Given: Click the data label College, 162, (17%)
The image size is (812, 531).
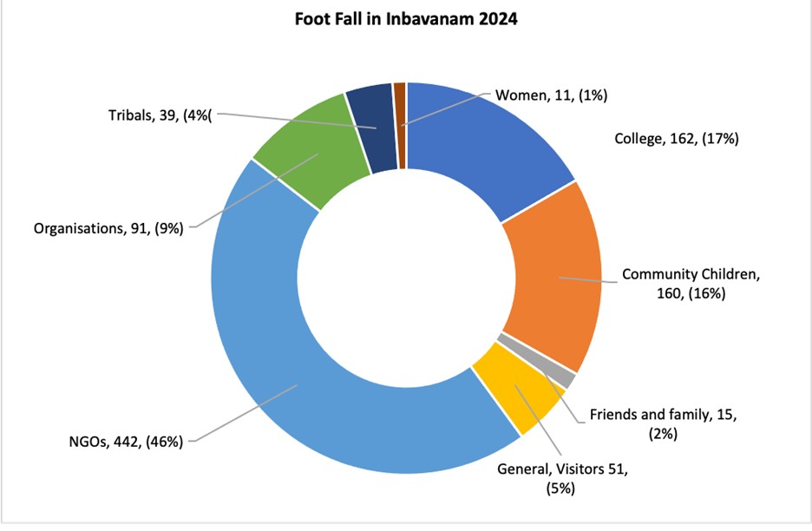Looking at the screenshot, I should (x=676, y=138).
